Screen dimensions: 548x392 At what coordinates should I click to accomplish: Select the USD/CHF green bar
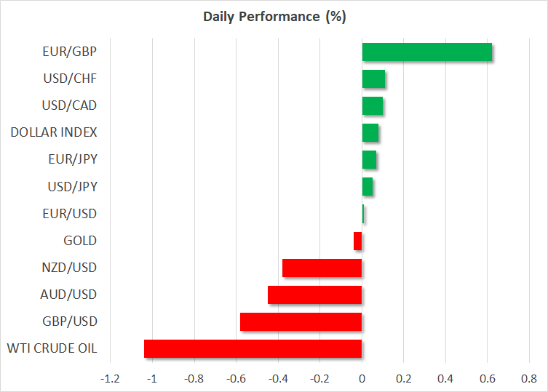[x=373, y=79]
